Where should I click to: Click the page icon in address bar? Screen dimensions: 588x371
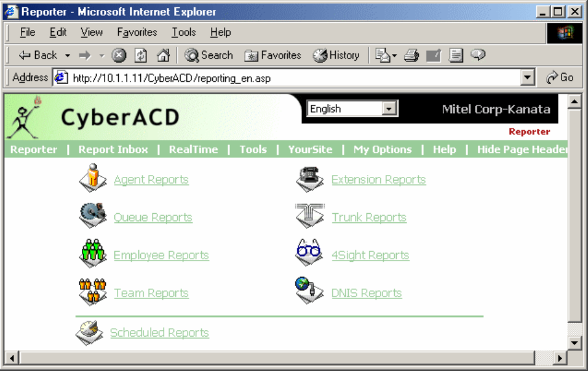tap(61, 78)
